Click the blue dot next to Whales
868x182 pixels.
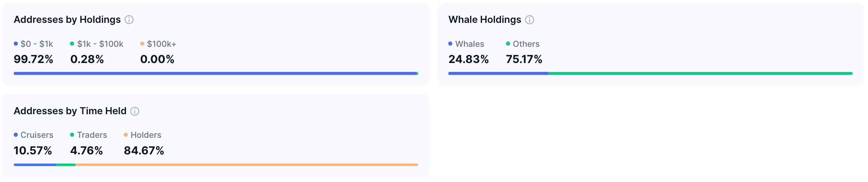[x=450, y=44]
